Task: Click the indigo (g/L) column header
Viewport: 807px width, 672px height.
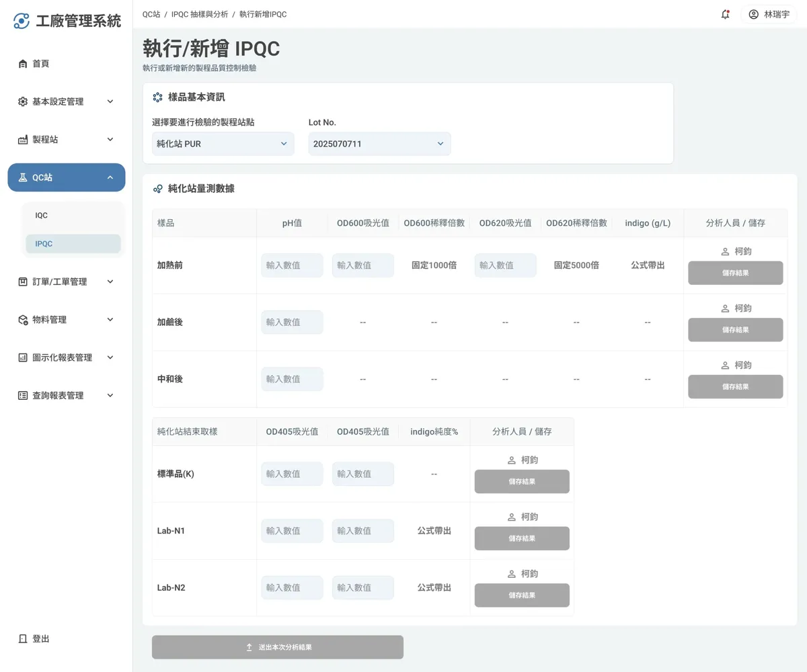Action: [648, 223]
